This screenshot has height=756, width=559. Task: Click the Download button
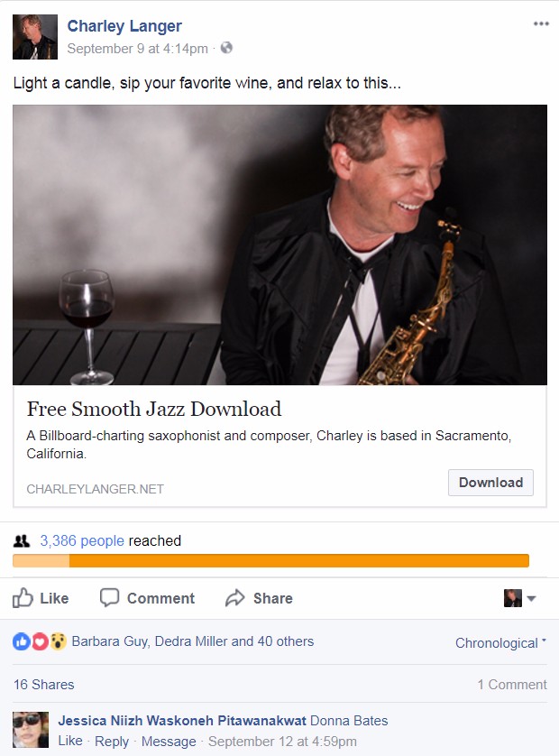(490, 483)
